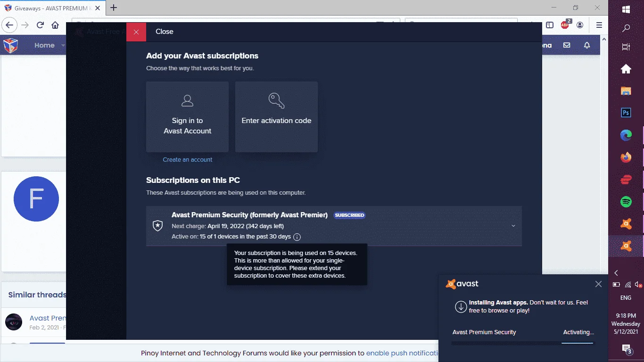Go back with the Firefox back arrow
The width and height of the screenshot is (644, 362).
[x=10, y=25]
